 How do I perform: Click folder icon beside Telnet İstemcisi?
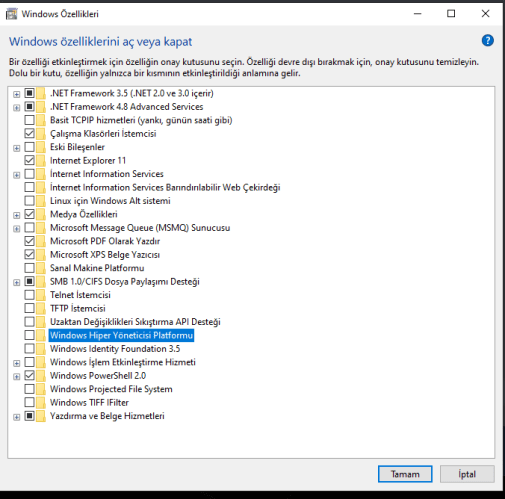click(41, 295)
